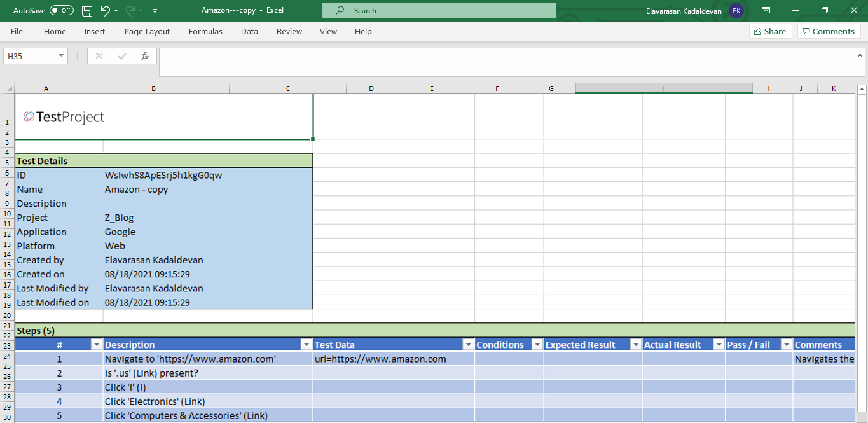The height and width of the screenshot is (423, 868).
Task: Open the Description column filter dropdown
Action: pyautogui.click(x=307, y=345)
